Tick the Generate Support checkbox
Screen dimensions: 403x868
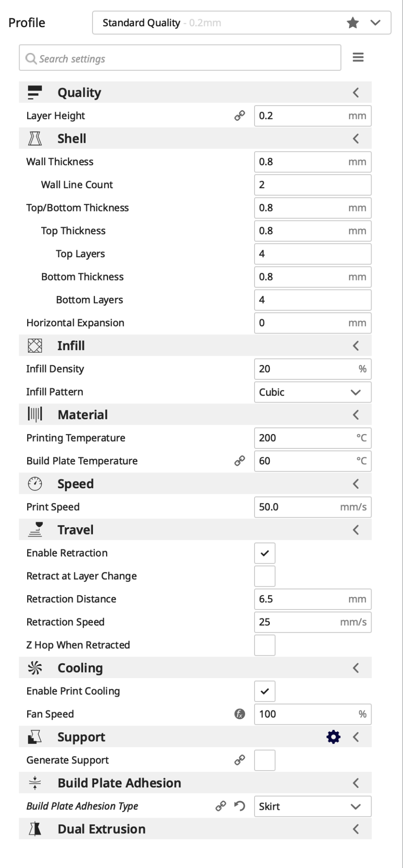265,760
